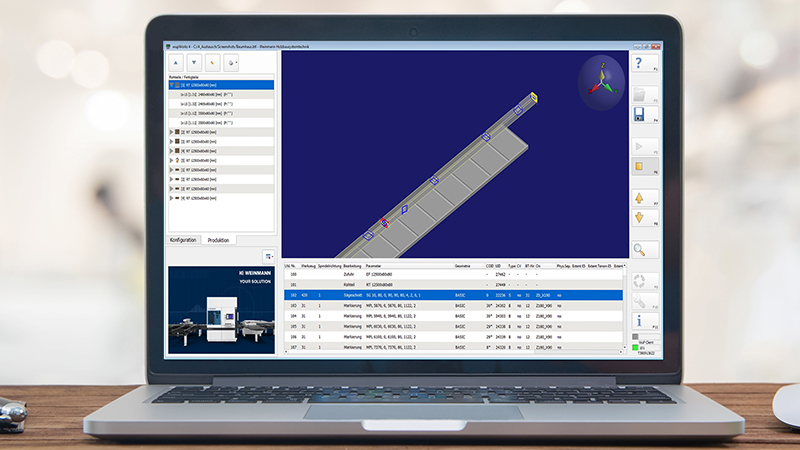Image resolution: width=800 pixels, height=450 pixels.
Task: Click the save floppy disk icon
Action: point(640,117)
